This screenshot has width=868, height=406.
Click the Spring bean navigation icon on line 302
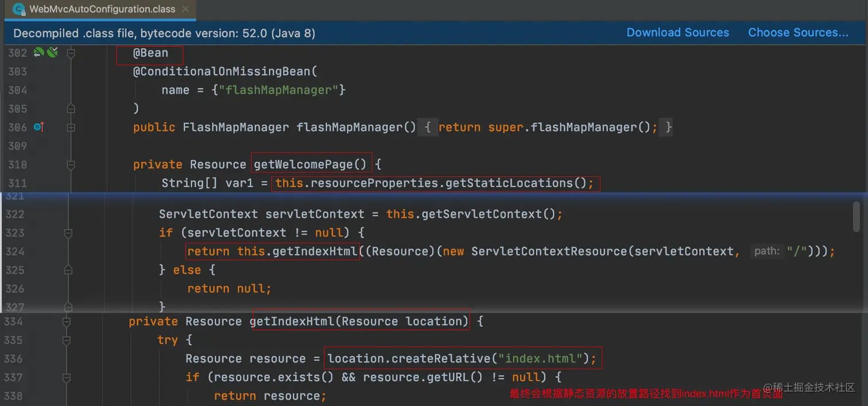38,53
